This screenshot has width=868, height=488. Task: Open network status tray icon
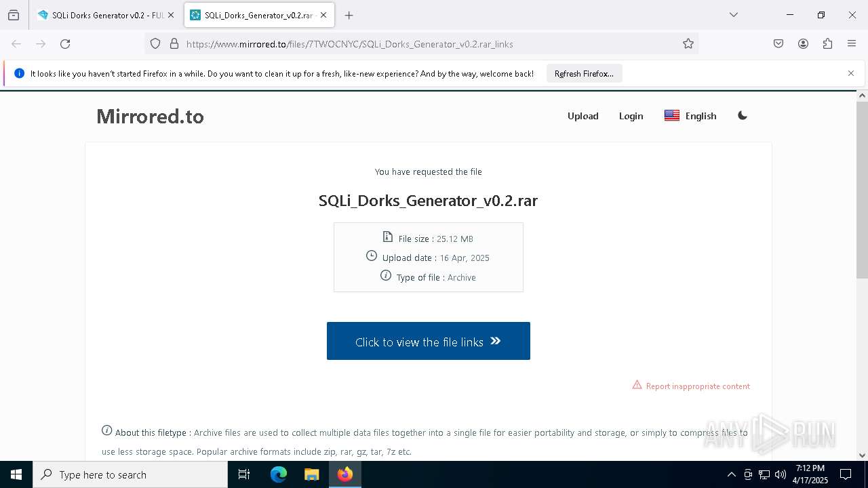(x=764, y=474)
